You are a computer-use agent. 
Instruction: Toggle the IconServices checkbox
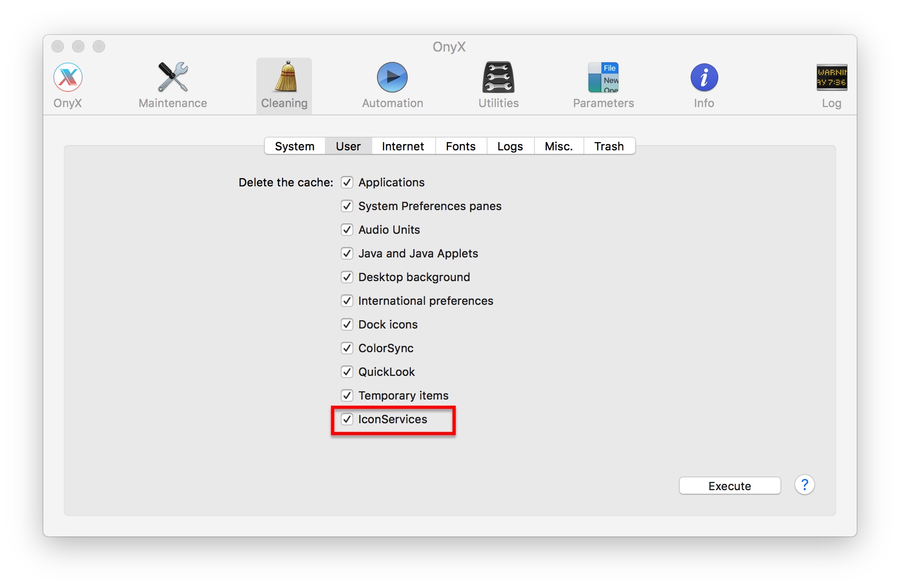(347, 419)
